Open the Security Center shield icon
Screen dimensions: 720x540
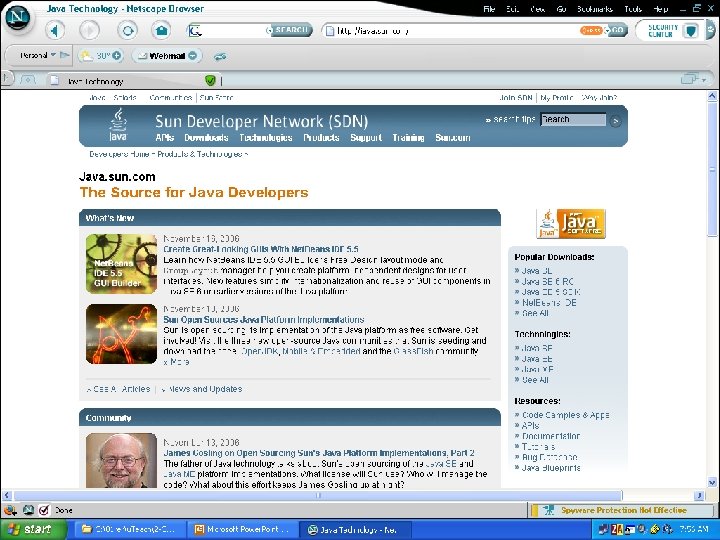tap(690, 31)
